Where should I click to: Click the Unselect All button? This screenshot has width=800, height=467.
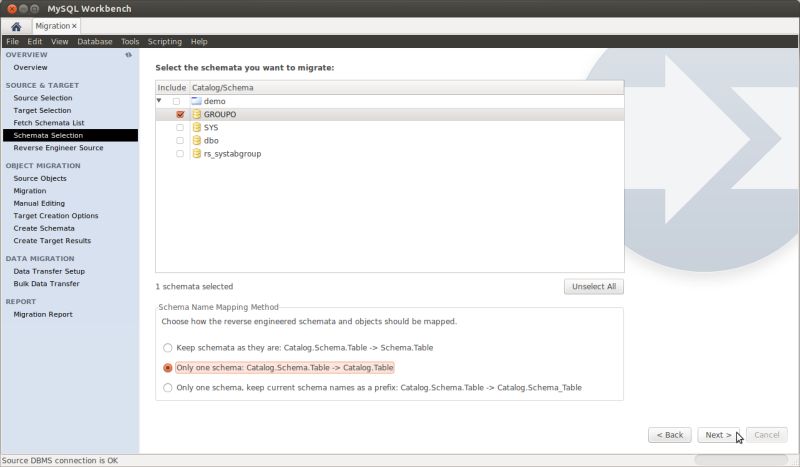pyautogui.click(x=594, y=286)
